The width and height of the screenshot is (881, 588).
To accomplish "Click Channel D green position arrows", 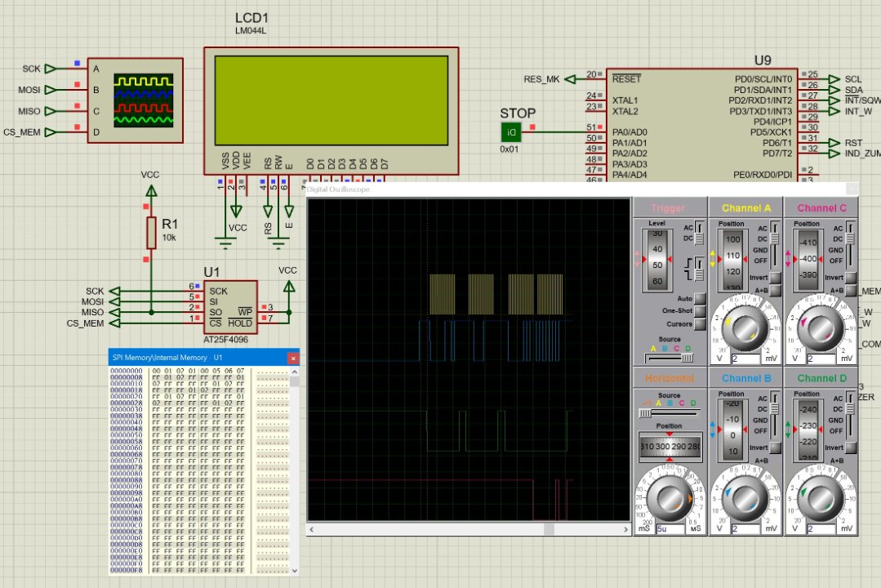I will tap(788, 430).
